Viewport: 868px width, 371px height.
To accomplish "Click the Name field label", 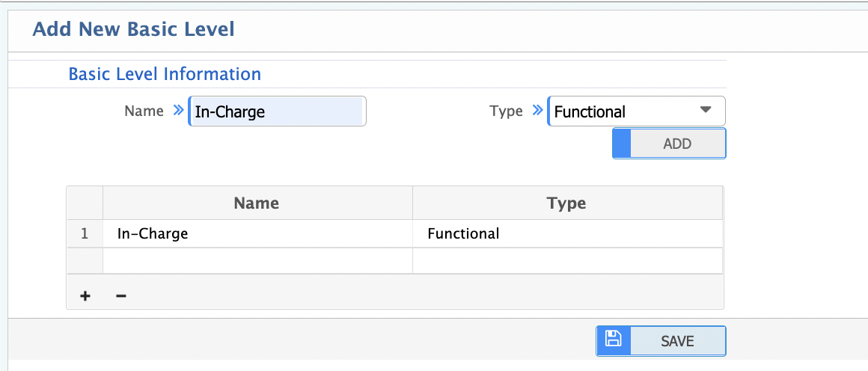I will click(144, 111).
